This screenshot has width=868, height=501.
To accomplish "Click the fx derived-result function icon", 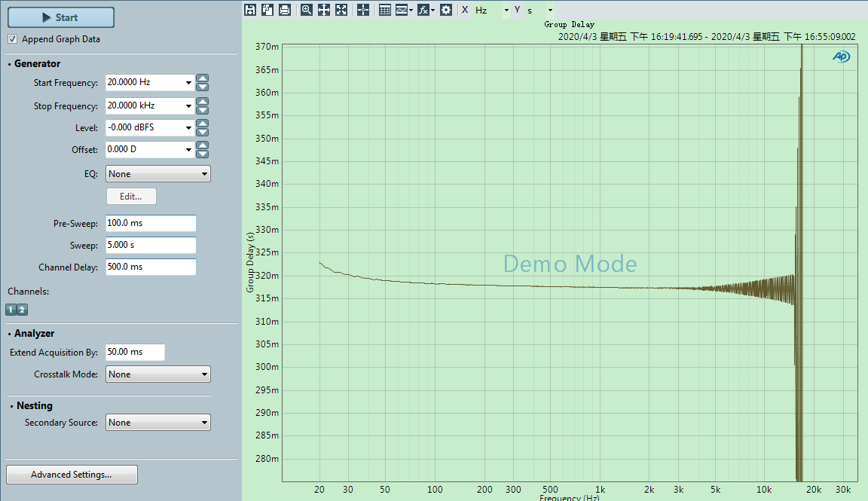I will 423,10.
